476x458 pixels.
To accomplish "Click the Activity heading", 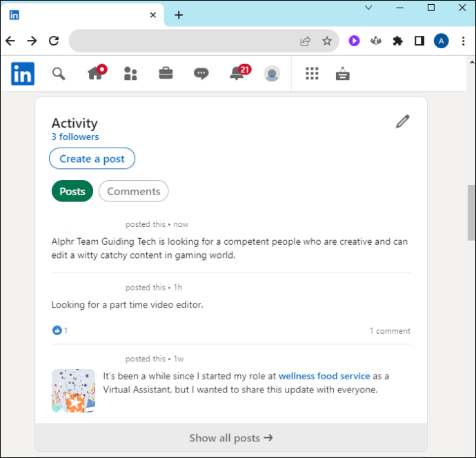I will (x=75, y=123).
